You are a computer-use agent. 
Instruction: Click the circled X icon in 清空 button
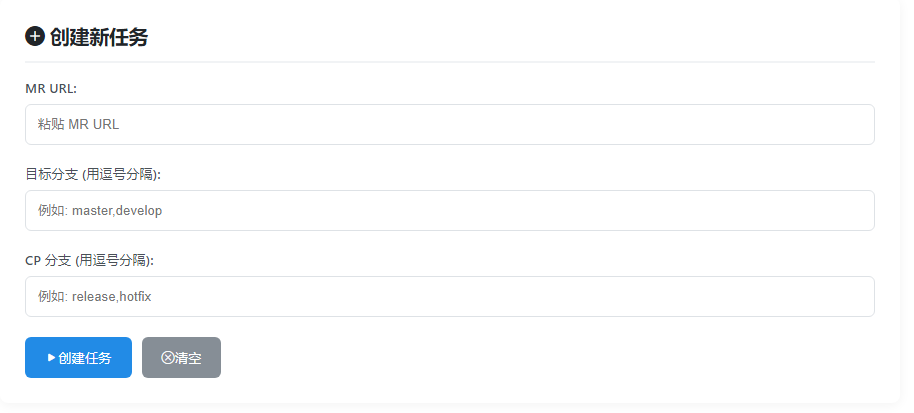click(167, 358)
